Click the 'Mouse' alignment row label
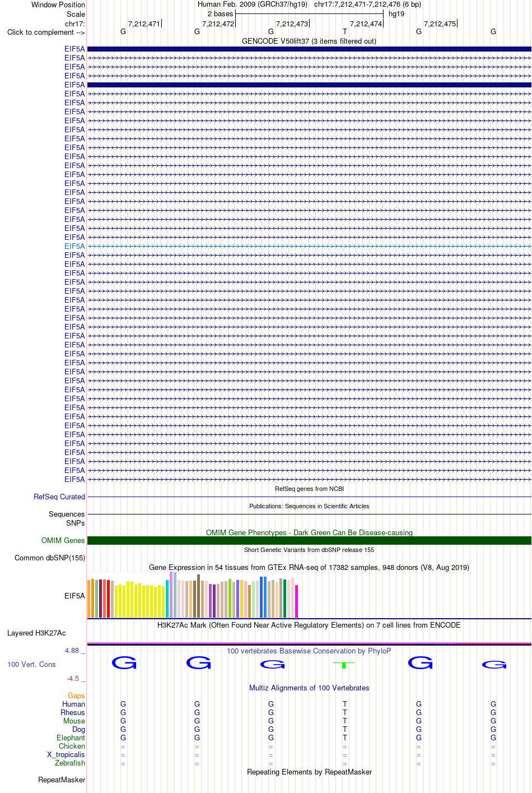 click(74, 721)
